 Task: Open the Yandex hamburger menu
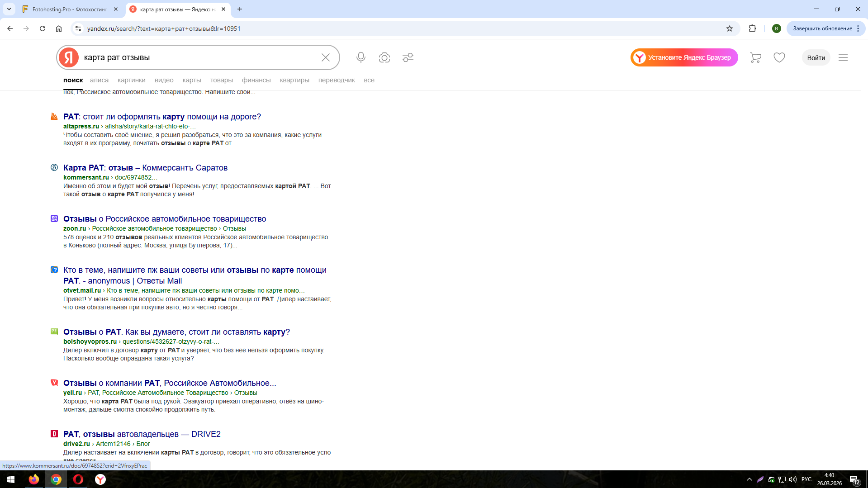click(843, 57)
